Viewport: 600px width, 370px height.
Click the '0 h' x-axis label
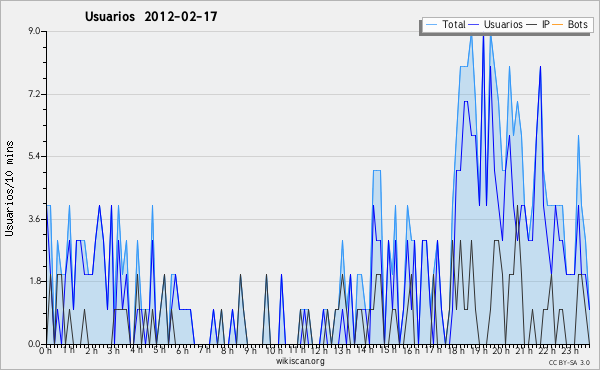pyautogui.click(x=45, y=351)
